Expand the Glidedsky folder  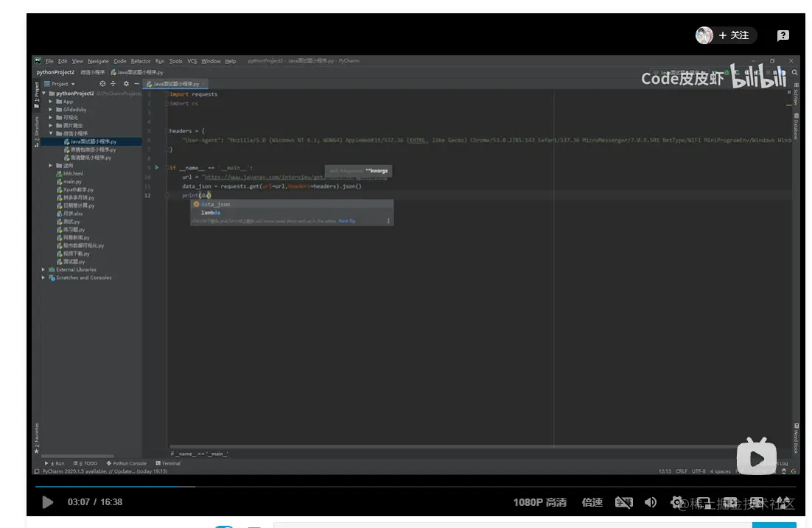click(51, 109)
